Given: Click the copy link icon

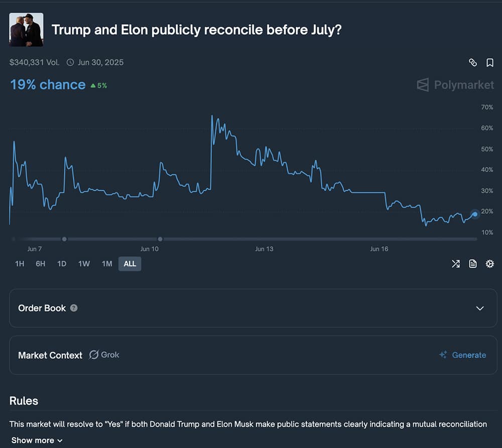Looking at the screenshot, I should (x=472, y=63).
